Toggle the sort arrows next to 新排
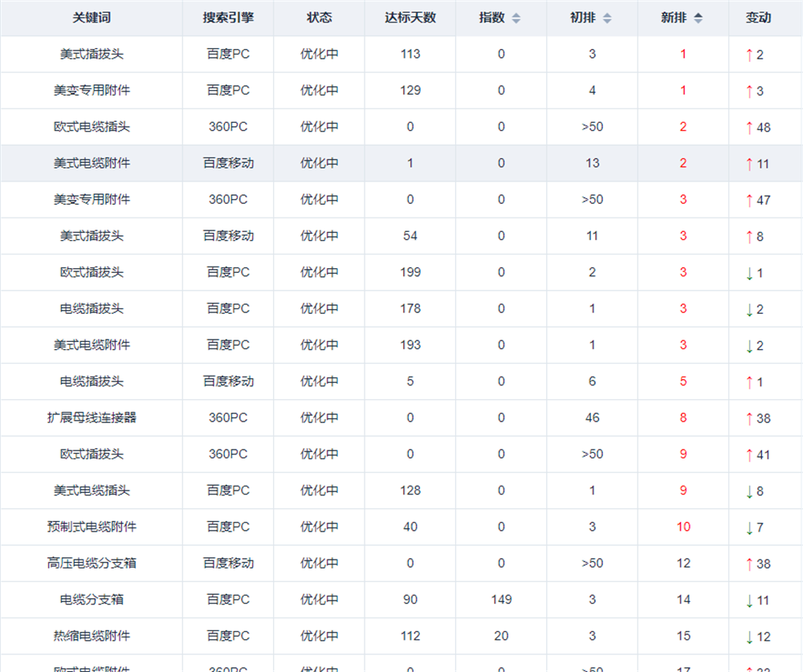This screenshot has height=672, width=803. [698, 18]
